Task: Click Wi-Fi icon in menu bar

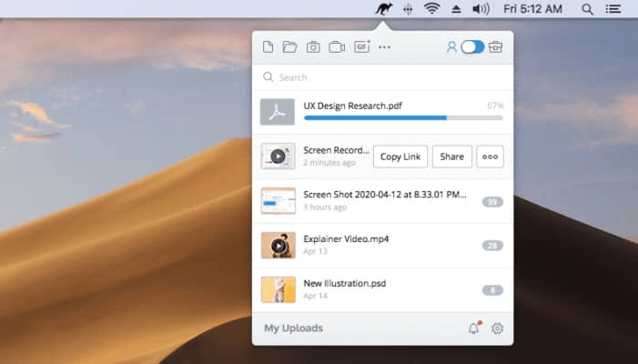Action: [x=431, y=9]
